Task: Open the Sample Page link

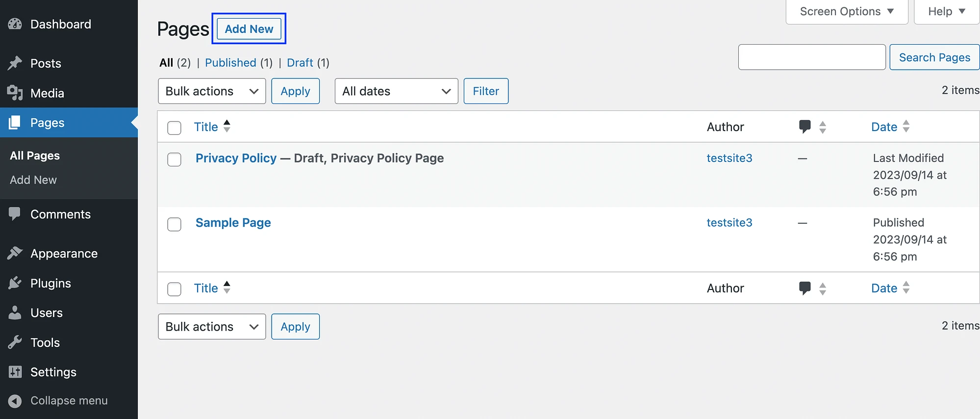Action: (x=233, y=223)
